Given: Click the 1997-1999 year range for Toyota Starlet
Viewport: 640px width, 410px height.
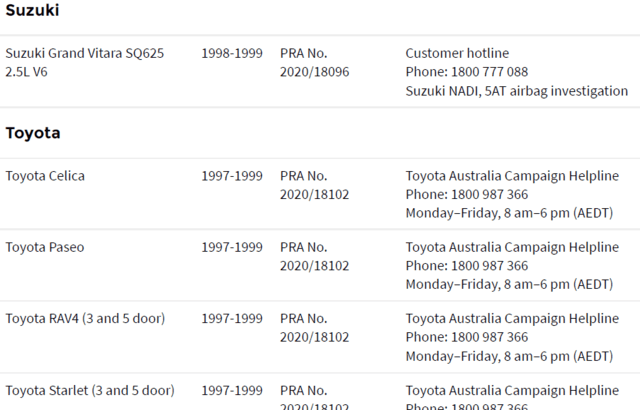Looking at the screenshot, I should (232, 390).
